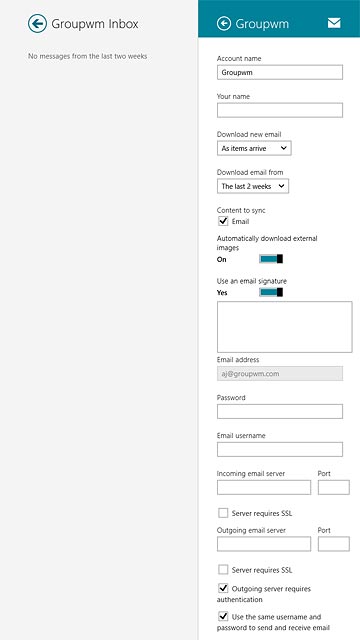Click the mail envelope icon

click(334, 23)
